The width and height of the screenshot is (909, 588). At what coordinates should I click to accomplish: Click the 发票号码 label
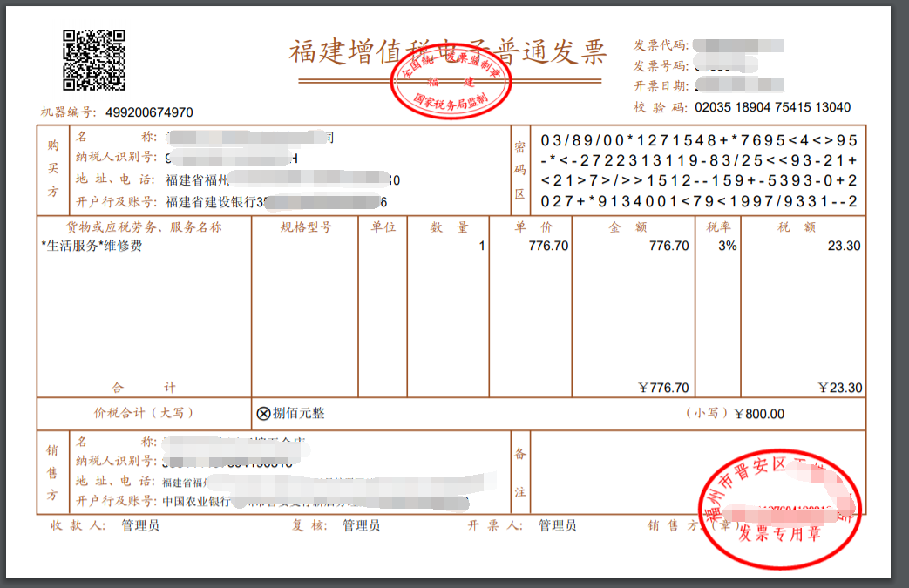pyautogui.click(x=661, y=65)
